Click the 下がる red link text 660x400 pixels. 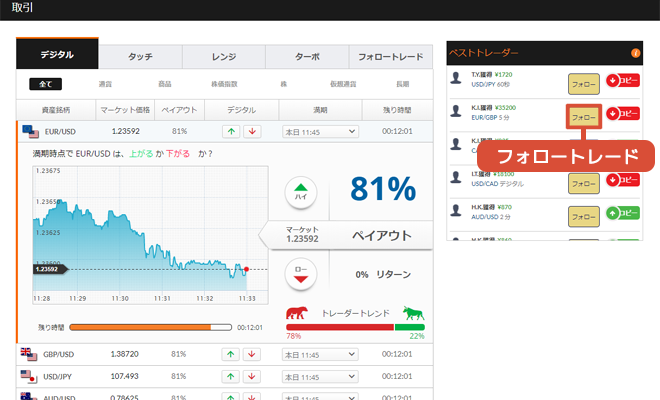[x=178, y=154]
